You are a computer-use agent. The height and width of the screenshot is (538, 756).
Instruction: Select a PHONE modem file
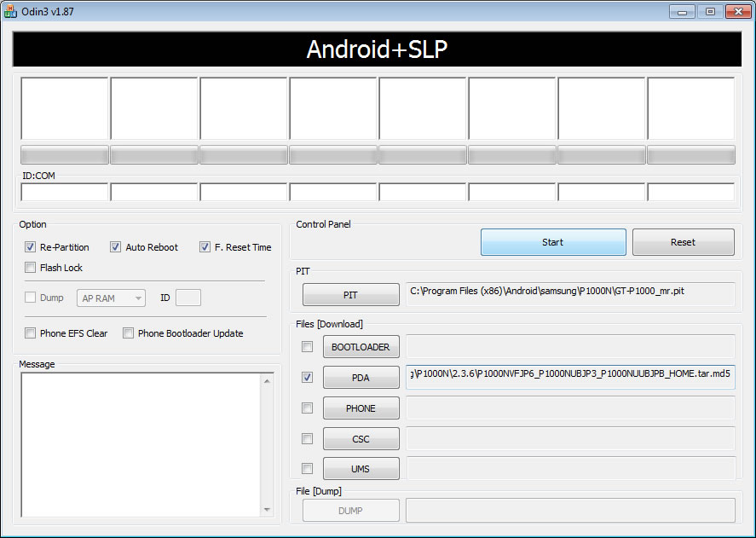(361, 408)
